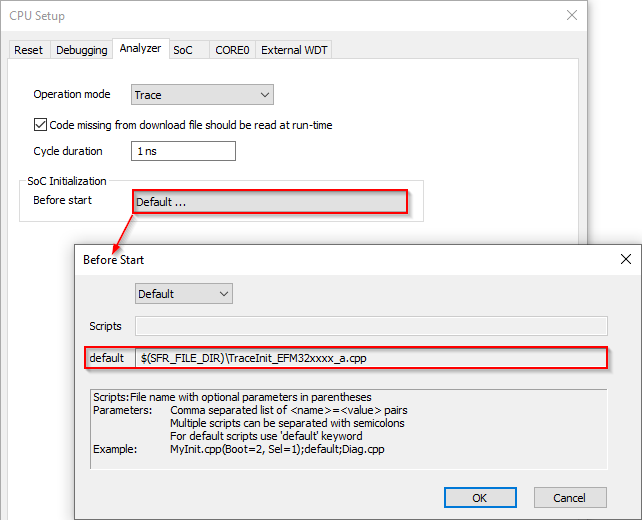This screenshot has height=520, width=642.
Task: Switch to the Reset tab
Action: (29, 50)
